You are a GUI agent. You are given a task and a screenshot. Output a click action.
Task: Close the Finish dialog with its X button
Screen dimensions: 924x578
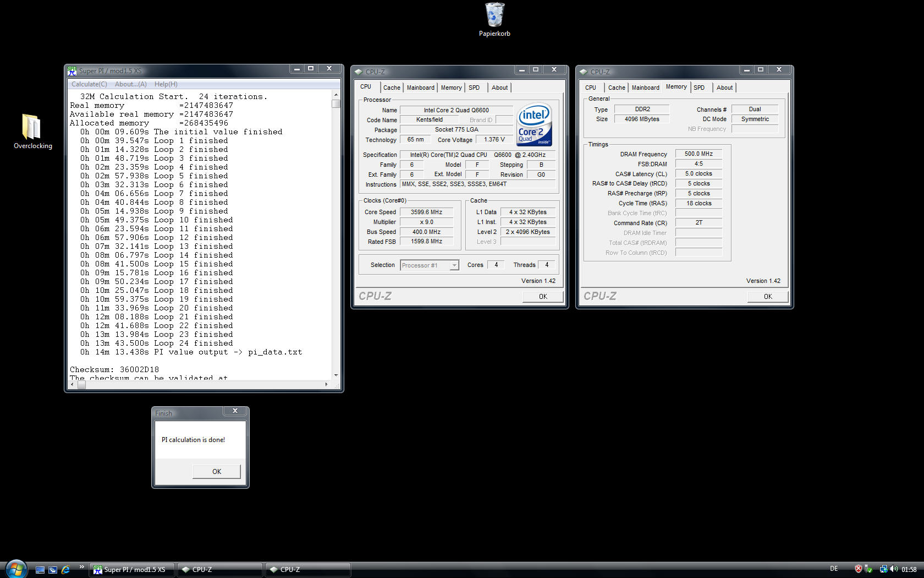(x=235, y=411)
